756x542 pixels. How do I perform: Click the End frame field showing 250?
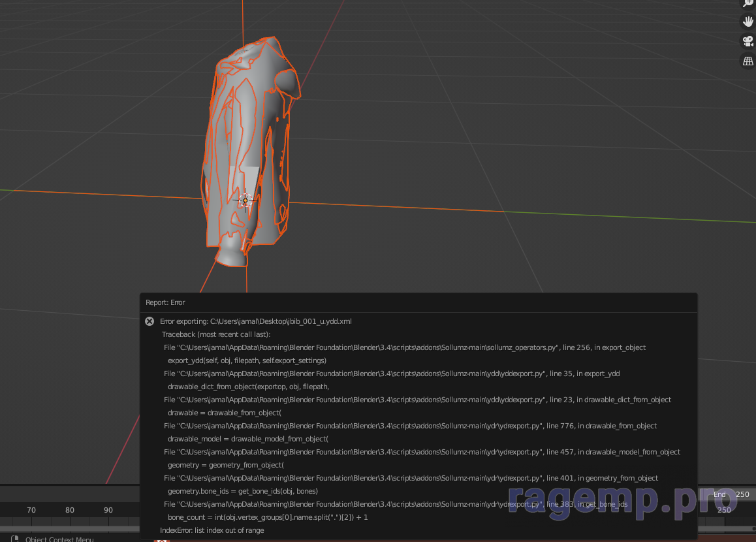pos(731,494)
